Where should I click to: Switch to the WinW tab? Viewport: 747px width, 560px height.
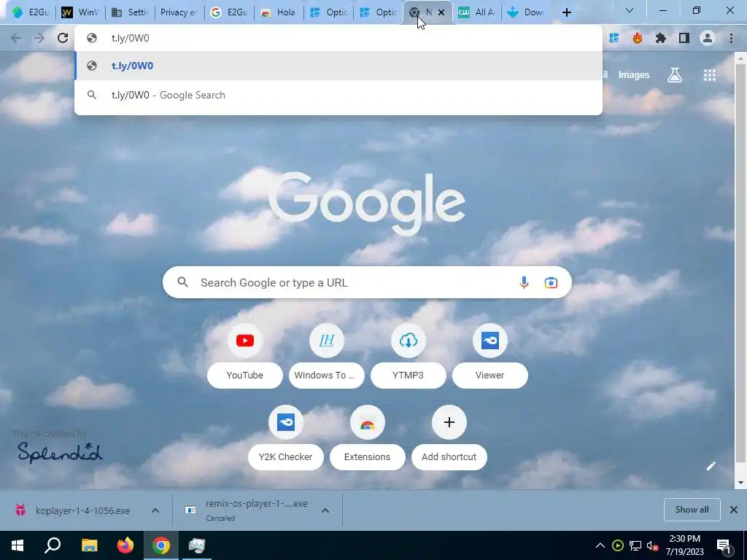tap(80, 12)
